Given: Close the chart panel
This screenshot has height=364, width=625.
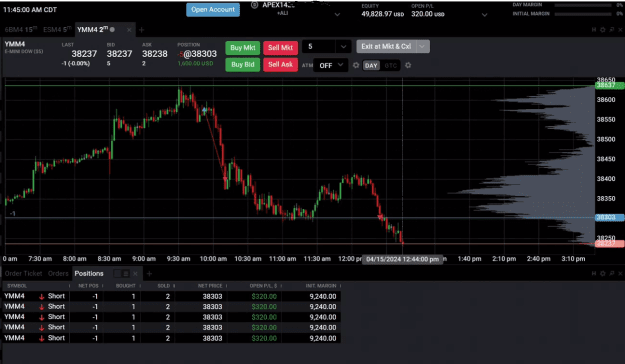Looking at the screenshot, I should click(620, 30).
